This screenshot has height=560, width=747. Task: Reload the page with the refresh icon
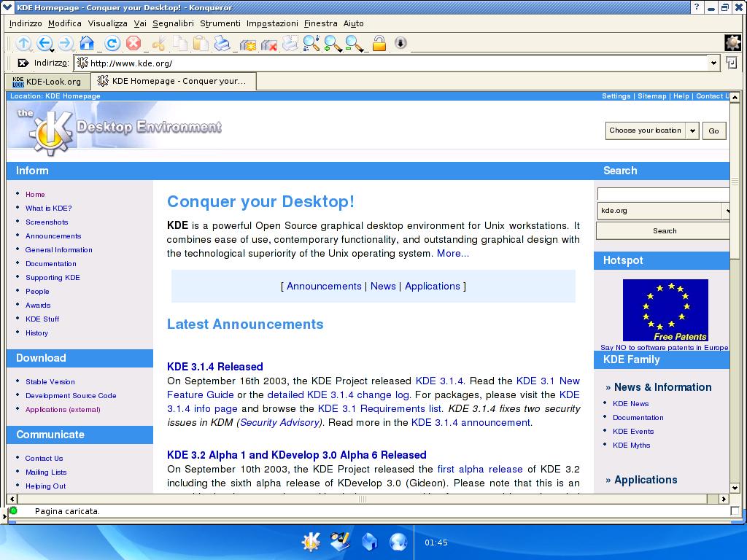pyautogui.click(x=112, y=43)
